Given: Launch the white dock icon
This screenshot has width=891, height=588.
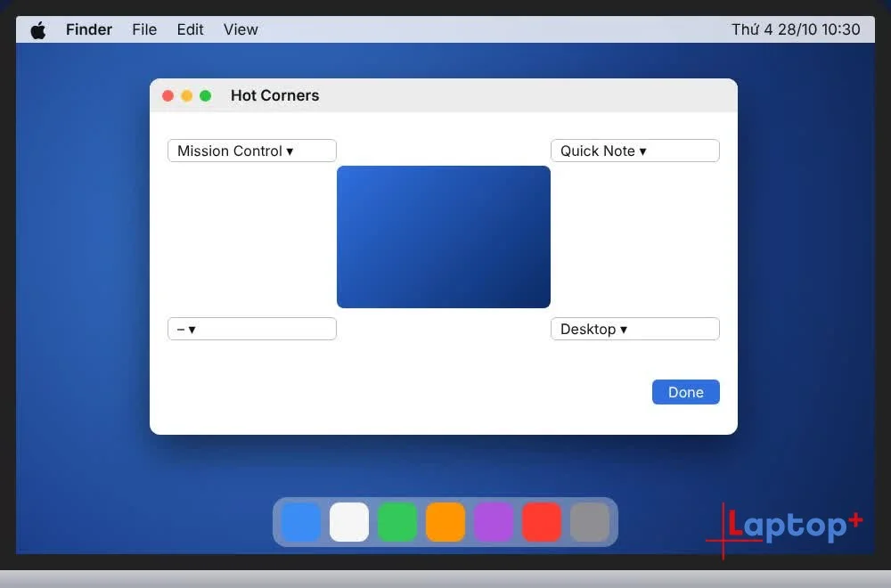Looking at the screenshot, I should click(x=349, y=522).
